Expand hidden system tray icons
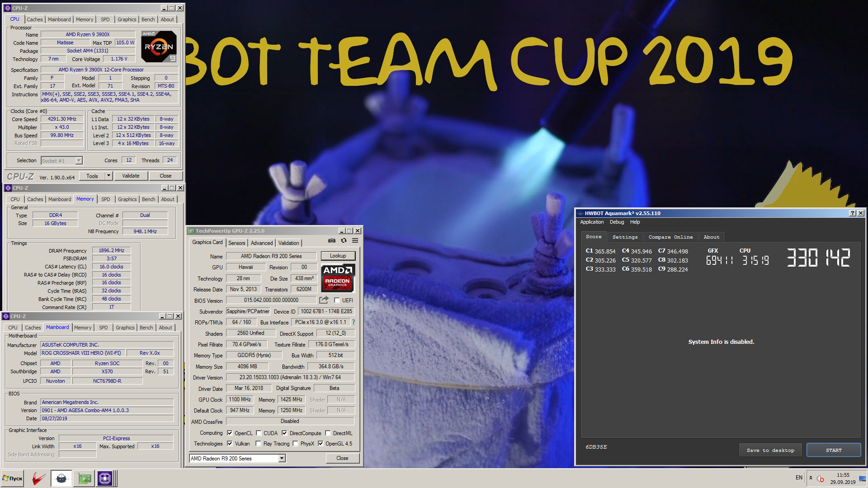This screenshot has height=488, width=868. 811,478
